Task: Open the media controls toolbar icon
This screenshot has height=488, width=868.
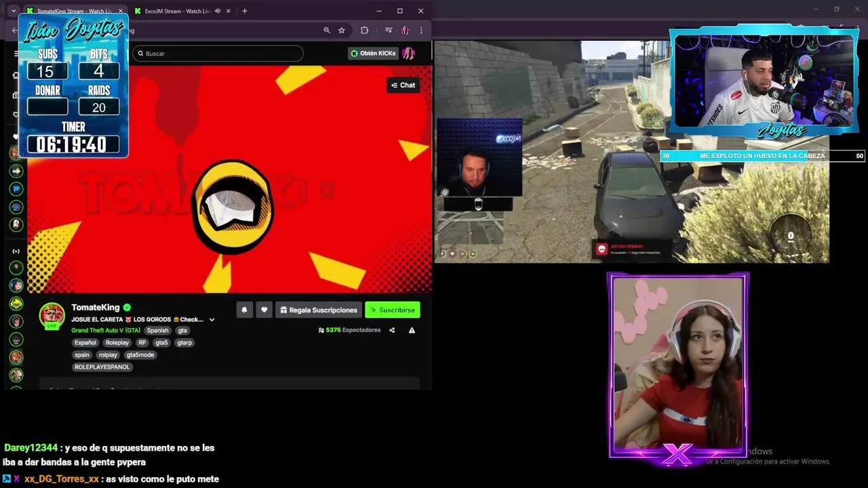Action: (389, 30)
